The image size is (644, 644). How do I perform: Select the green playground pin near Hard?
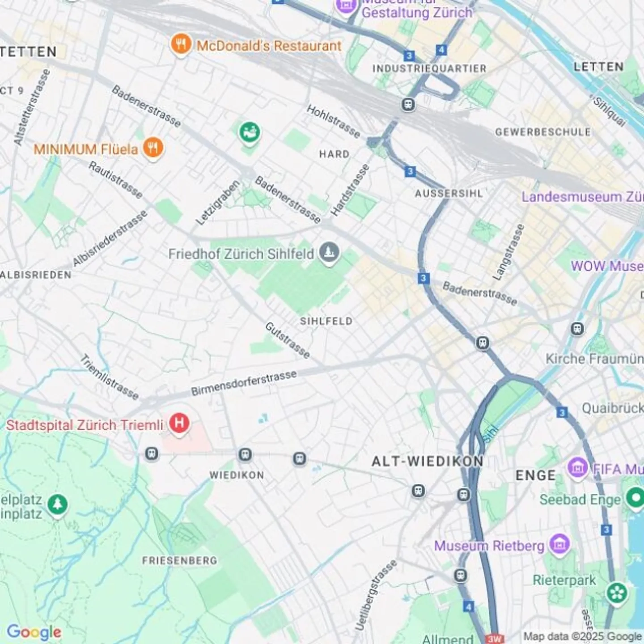click(x=250, y=132)
